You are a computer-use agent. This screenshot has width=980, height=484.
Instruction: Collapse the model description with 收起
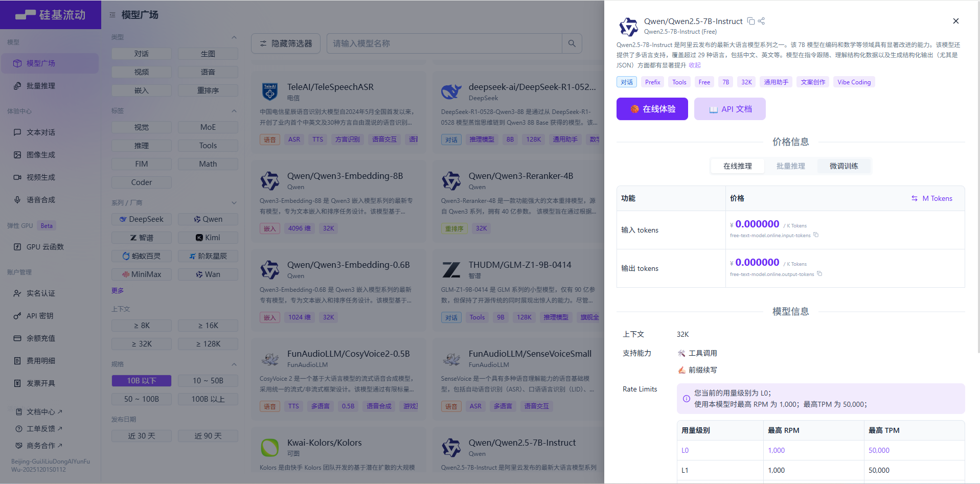[x=695, y=65]
